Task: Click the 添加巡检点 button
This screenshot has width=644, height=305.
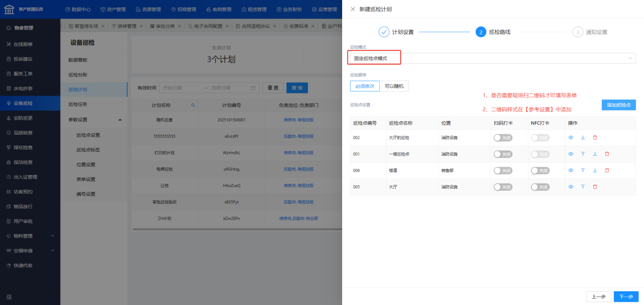Action: tap(618, 105)
